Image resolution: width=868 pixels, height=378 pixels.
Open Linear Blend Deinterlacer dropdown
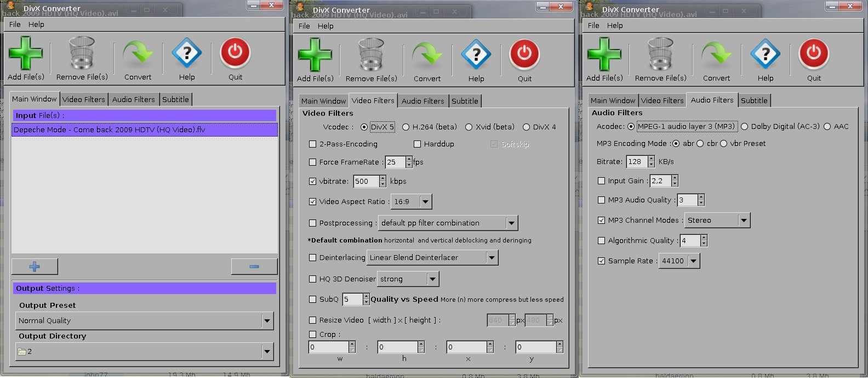tap(433, 258)
